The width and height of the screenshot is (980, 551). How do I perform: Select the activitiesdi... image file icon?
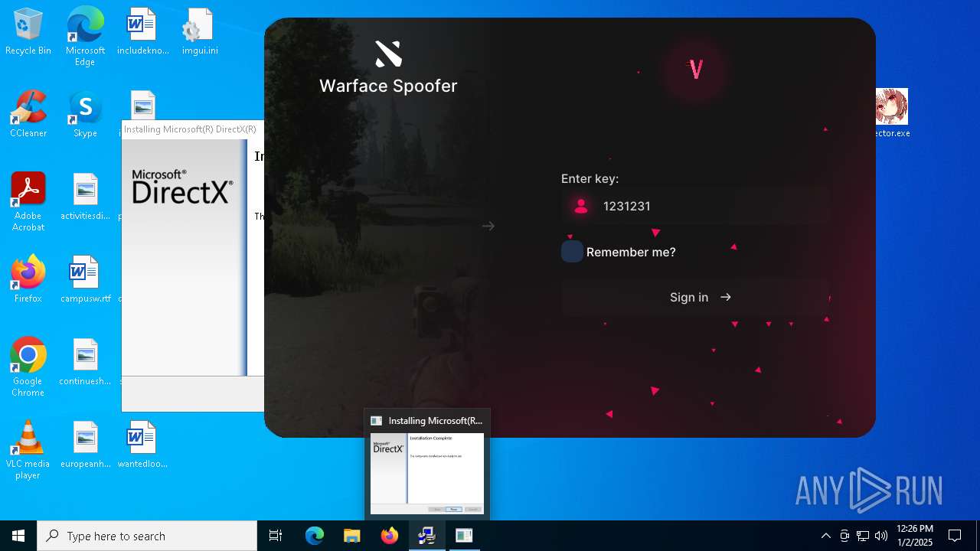click(85, 197)
